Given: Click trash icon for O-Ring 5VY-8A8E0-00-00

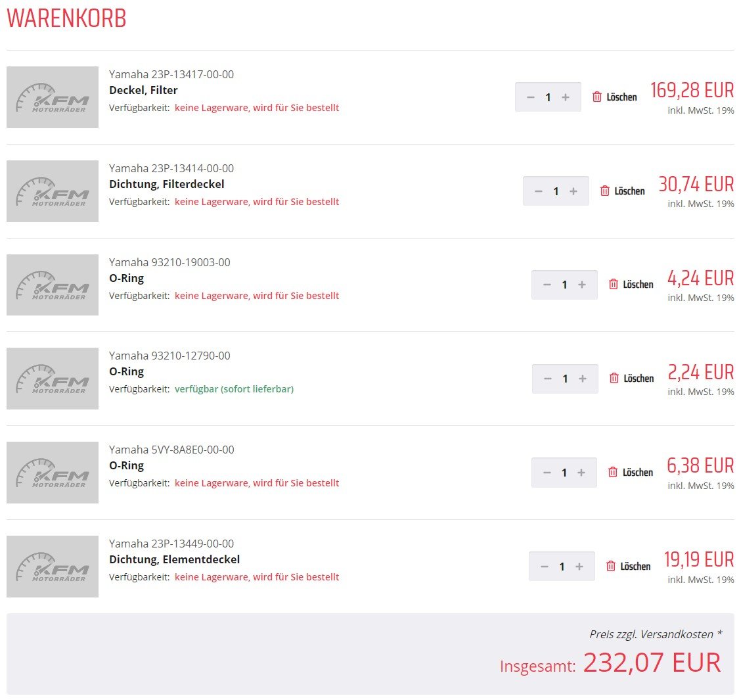Looking at the screenshot, I should coord(613,473).
